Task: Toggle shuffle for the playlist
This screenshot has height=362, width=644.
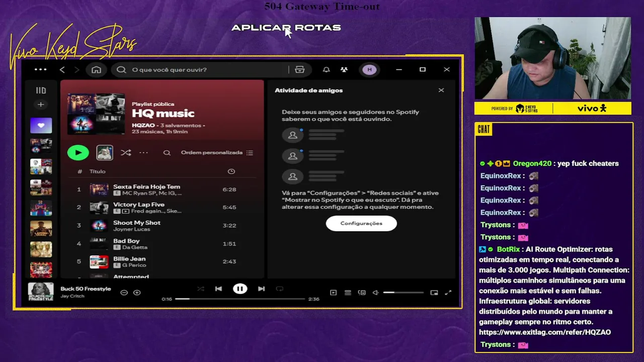Action: [126, 152]
